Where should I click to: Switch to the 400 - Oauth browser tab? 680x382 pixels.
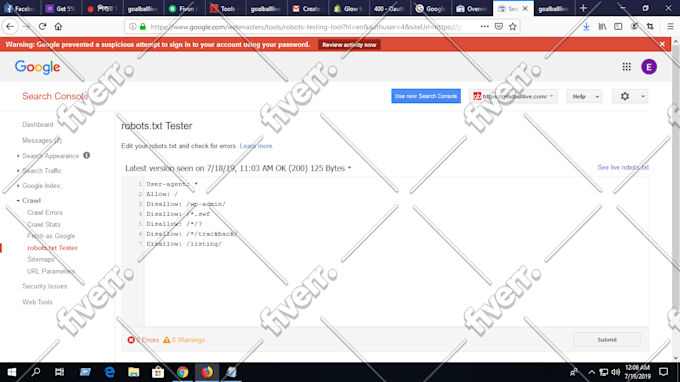pyautogui.click(x=389, y=8)
